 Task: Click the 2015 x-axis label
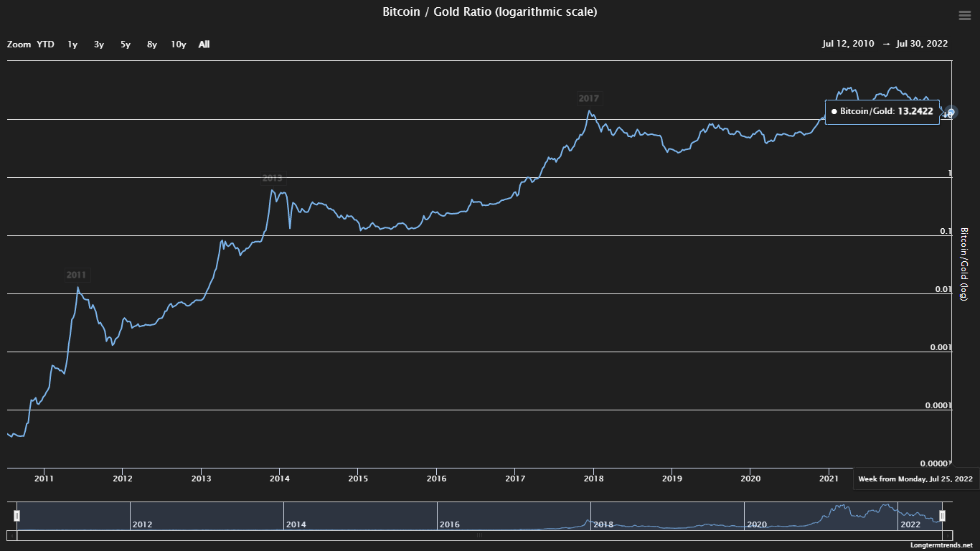pos(358,478)
